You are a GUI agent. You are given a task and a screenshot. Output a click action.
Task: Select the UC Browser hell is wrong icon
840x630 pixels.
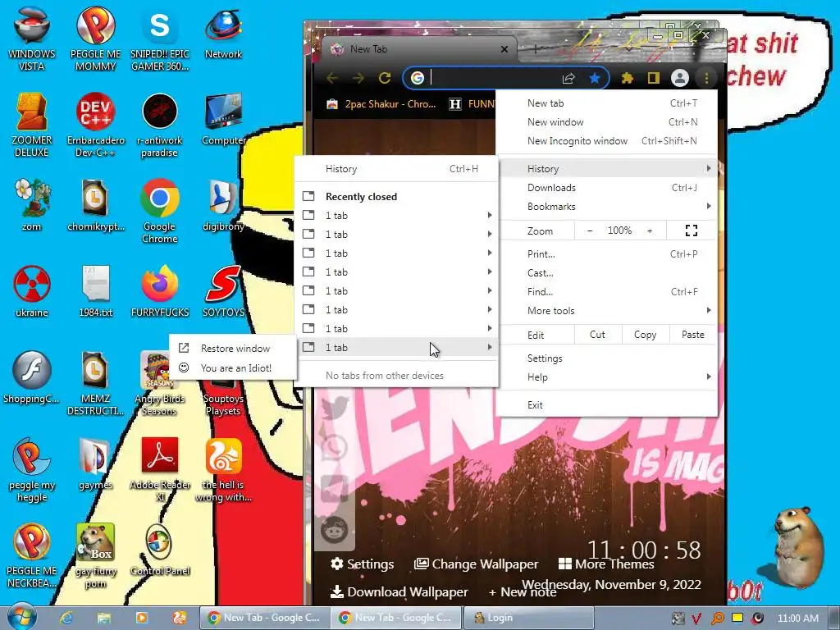point(223,469)
